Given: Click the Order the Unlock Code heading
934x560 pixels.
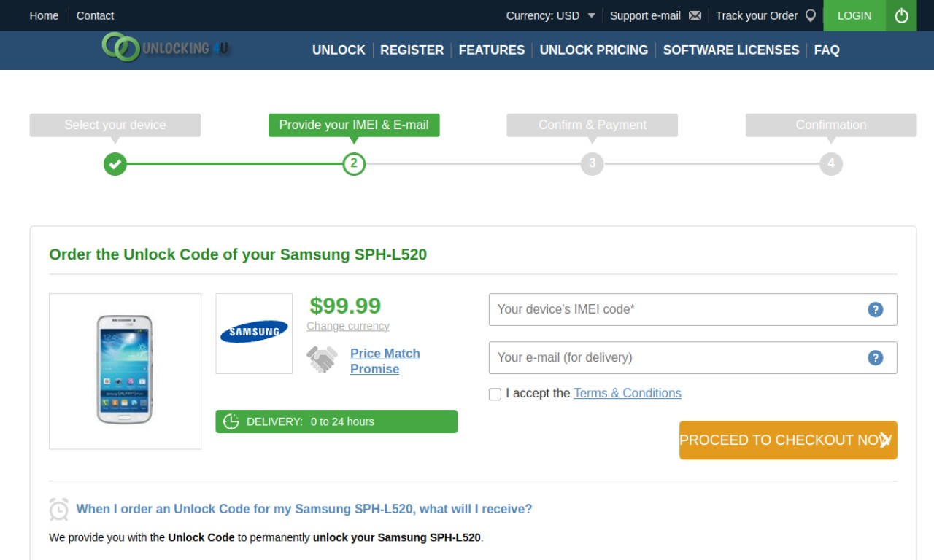Looking at the screenshot, I should tap(238, 254).
